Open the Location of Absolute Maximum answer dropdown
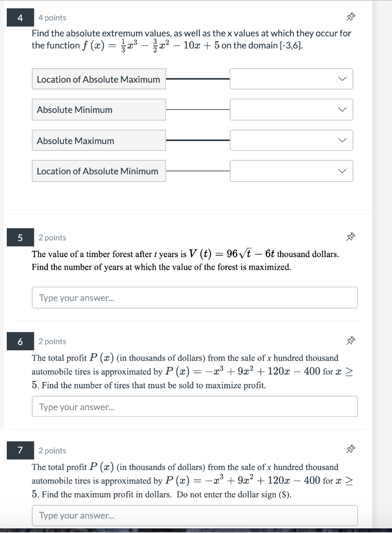 [x=290, y=79]
